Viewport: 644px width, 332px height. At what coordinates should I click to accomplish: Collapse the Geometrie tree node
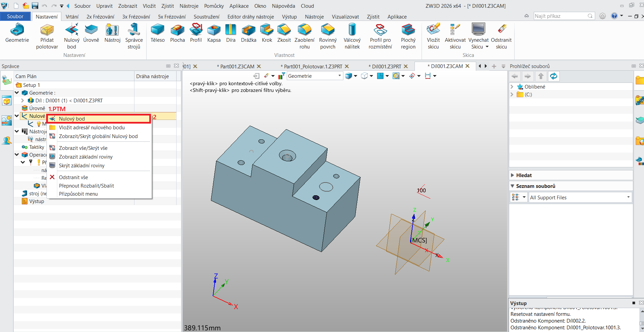(x=17, y=93)
